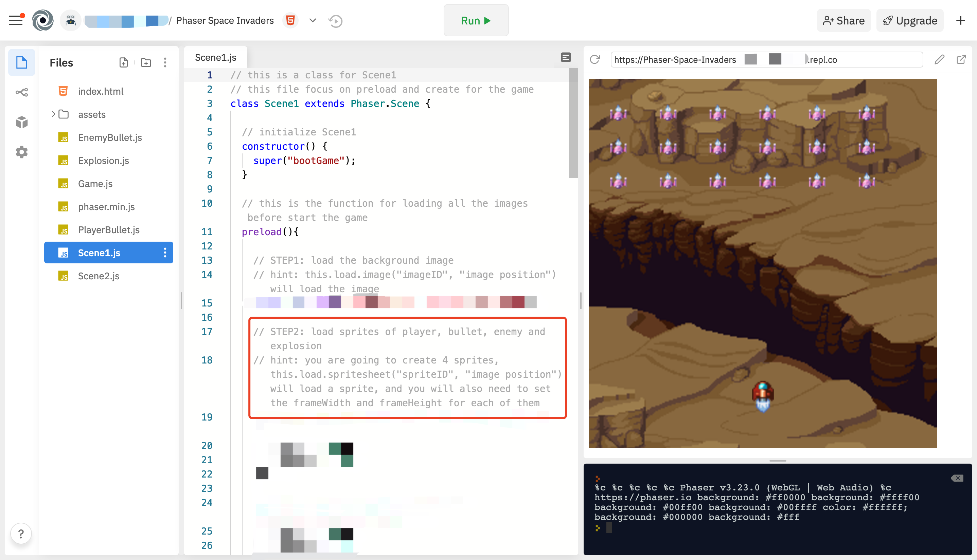Clear the console output
The width and height of the screenshot is (977, 560).
pyautogui.click(x=957, y=478)
